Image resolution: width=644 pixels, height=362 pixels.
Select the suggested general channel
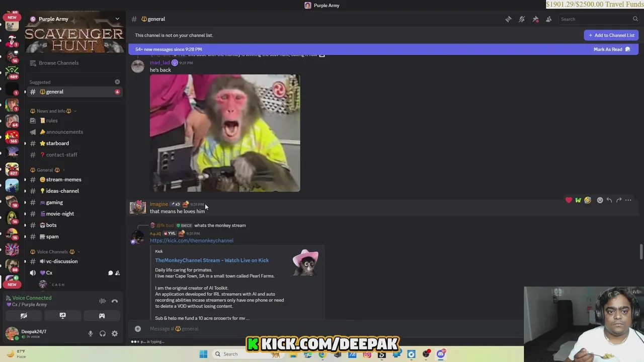click(74, 92)
